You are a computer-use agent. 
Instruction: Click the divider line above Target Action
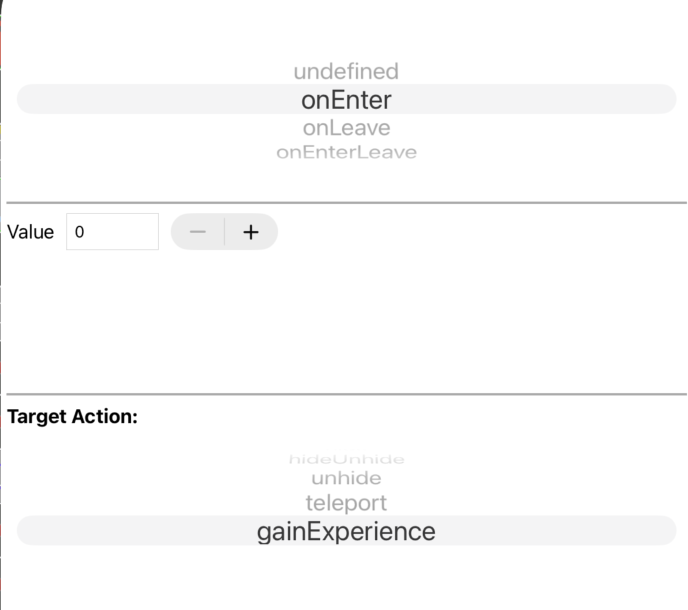(x=346, y=394)
